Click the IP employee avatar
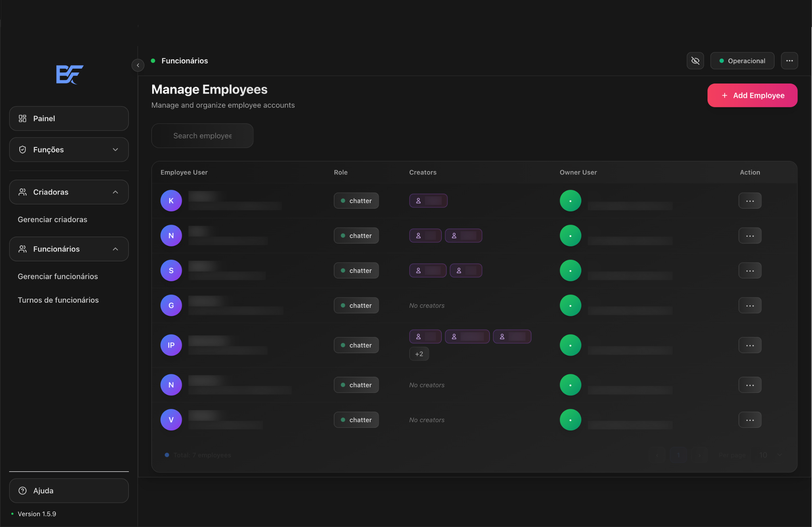The height and width of the screenshot is (527, 812). pyautogui.click(x=171, y=345)
